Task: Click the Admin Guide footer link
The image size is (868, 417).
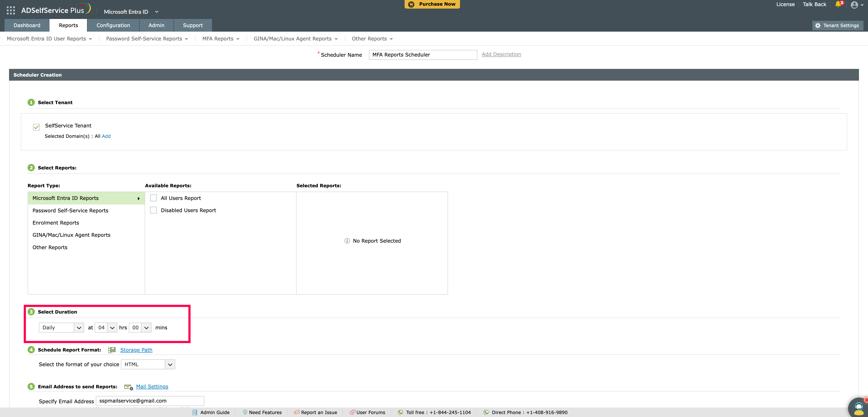Action: [215, 412]
